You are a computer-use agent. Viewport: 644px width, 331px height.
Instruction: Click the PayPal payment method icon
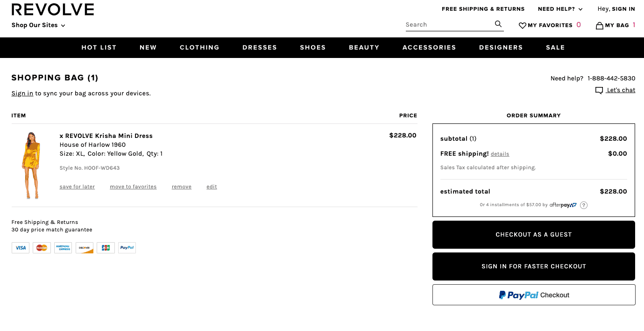(x=127, y=248)
